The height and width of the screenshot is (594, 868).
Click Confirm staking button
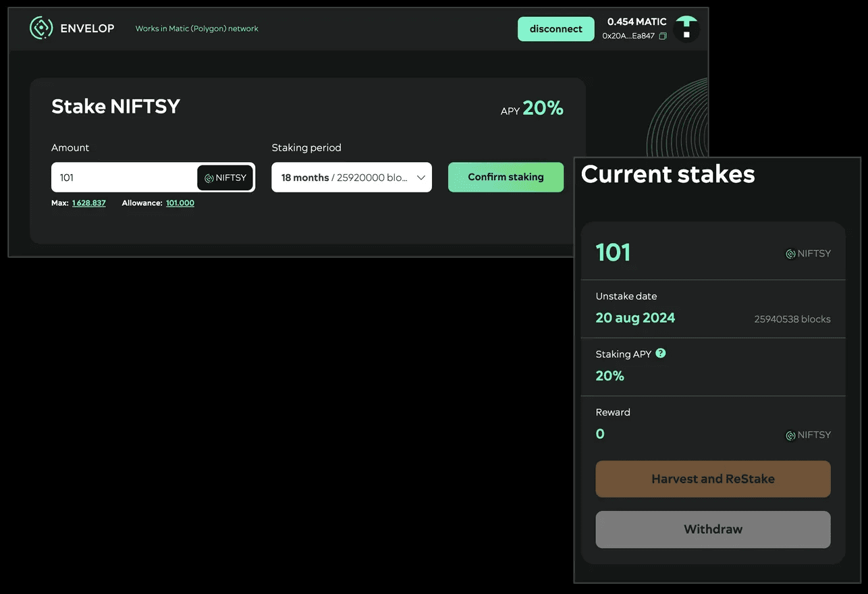[x=506, y=177]
